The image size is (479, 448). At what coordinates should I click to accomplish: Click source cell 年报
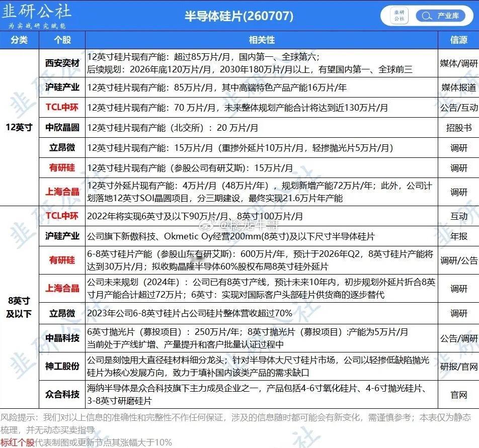click(458, 236)
